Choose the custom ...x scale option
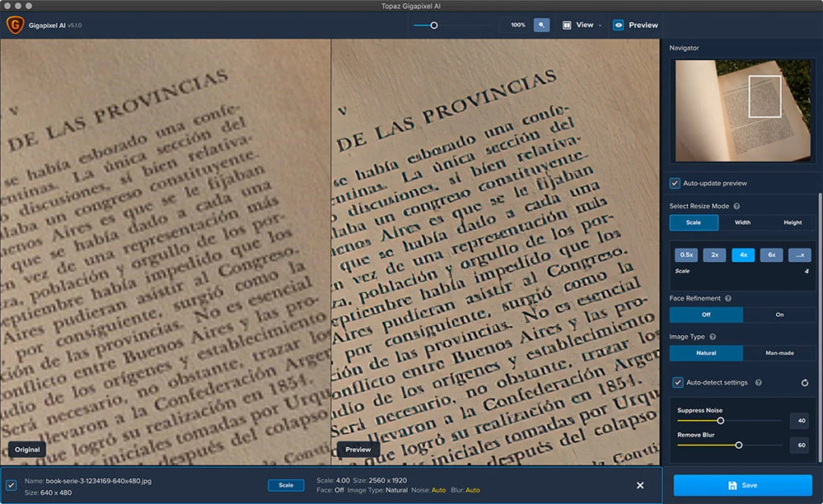Image resolution: width=823 pixels, height=504 pixels. (x=799, y=255)
